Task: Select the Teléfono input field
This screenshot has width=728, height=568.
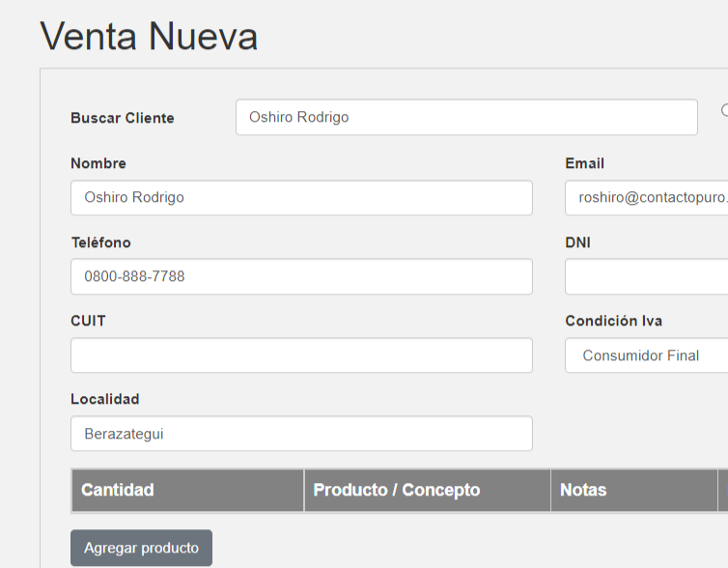Action: pos(301,276)
